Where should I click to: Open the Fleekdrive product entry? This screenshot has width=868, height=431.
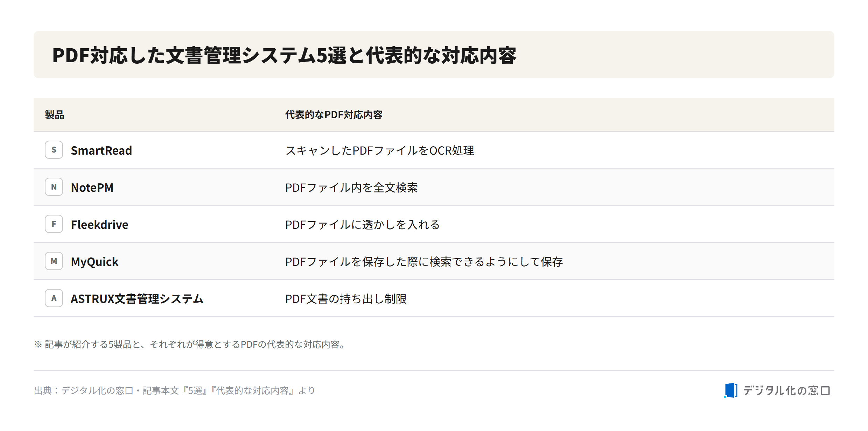click(x=100, y=225)
